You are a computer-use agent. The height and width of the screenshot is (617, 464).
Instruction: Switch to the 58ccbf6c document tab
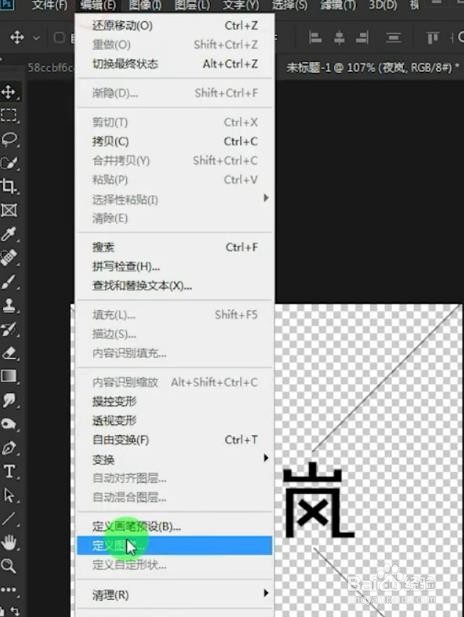(50, 68)
